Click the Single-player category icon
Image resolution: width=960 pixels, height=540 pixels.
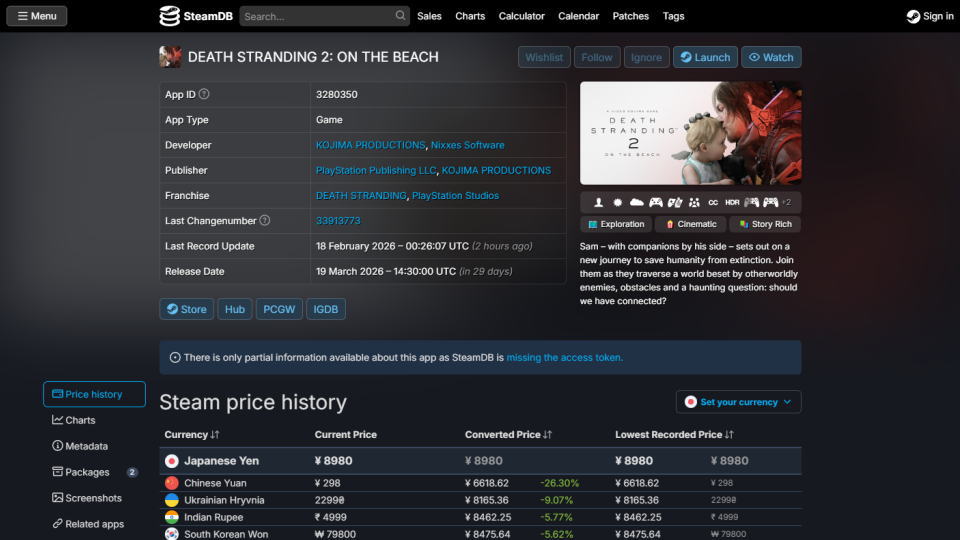[x=598, y=202]
